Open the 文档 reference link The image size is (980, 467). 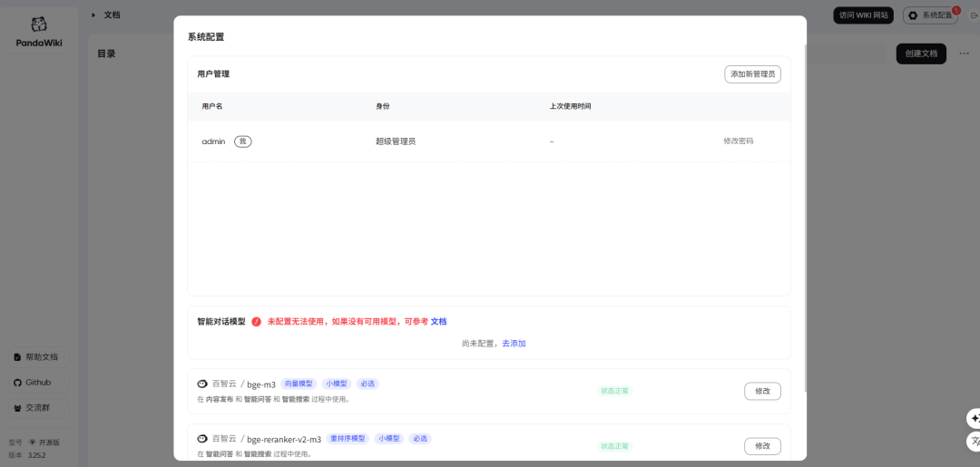439,322
